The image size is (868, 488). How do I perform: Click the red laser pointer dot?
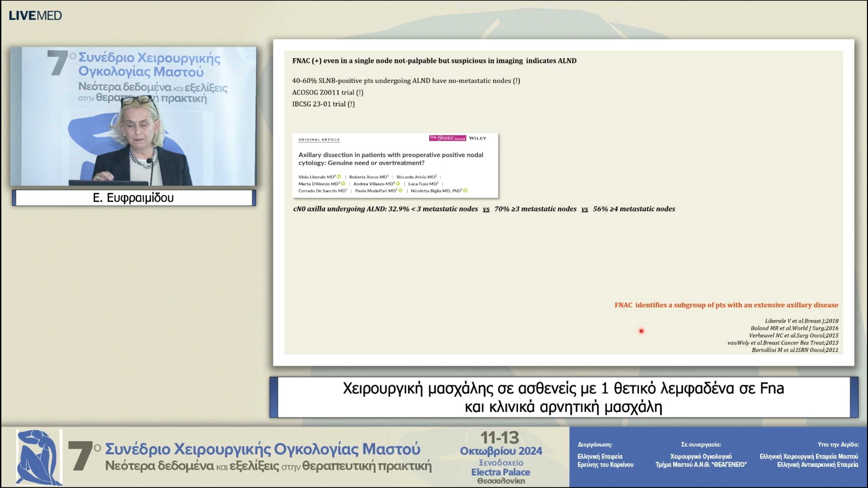tap(641, 331)
